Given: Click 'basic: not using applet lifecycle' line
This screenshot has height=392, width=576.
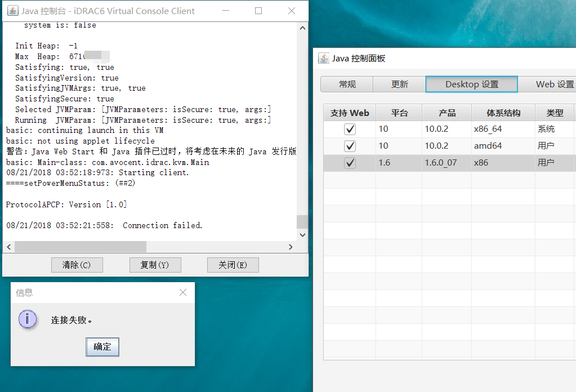Looking at the screenshot, I should point(81,141).
